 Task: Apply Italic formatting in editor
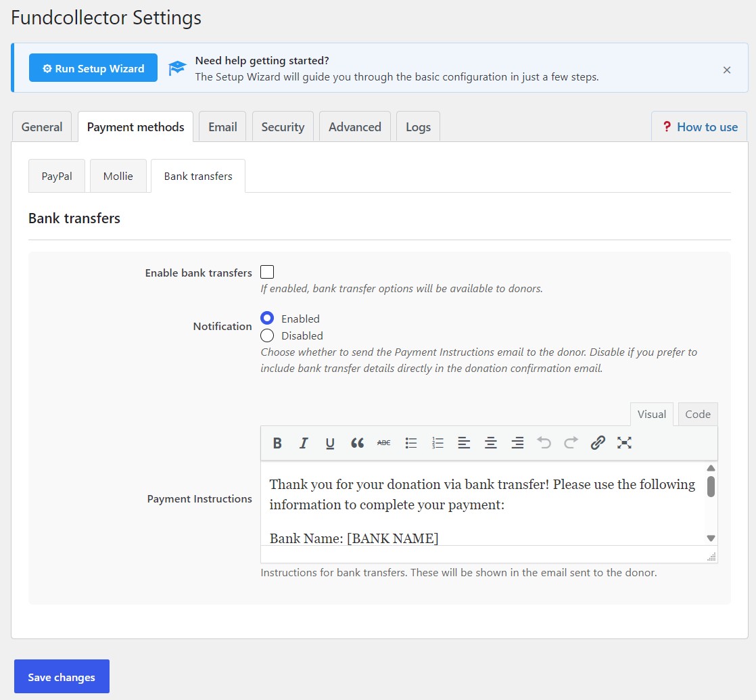click(x=303, y=443)
